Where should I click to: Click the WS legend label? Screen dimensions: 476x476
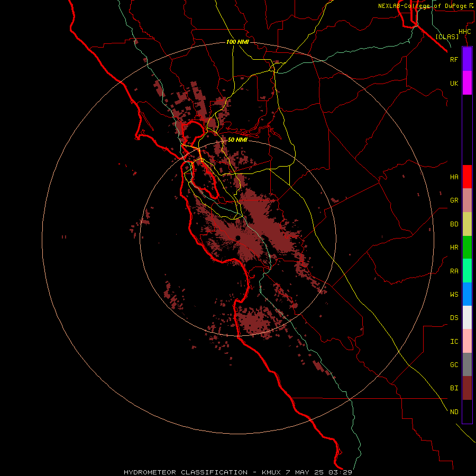coord(454,294)
